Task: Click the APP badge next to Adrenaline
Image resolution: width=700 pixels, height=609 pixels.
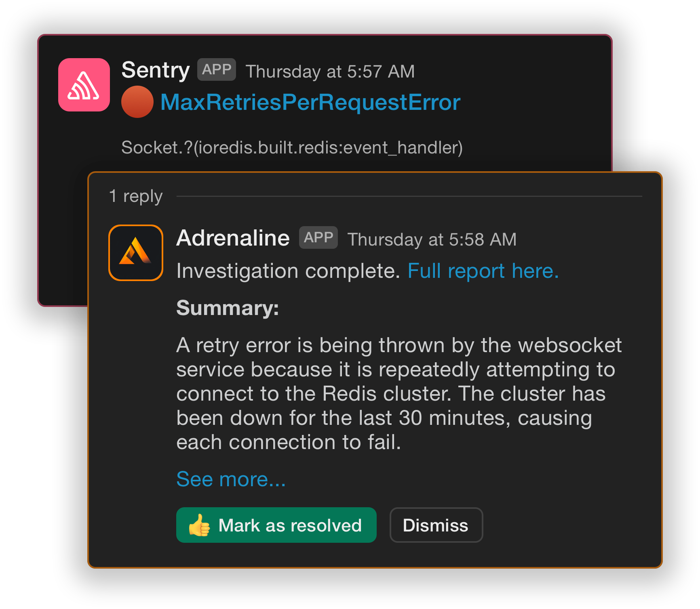Action: click(318, 237)
